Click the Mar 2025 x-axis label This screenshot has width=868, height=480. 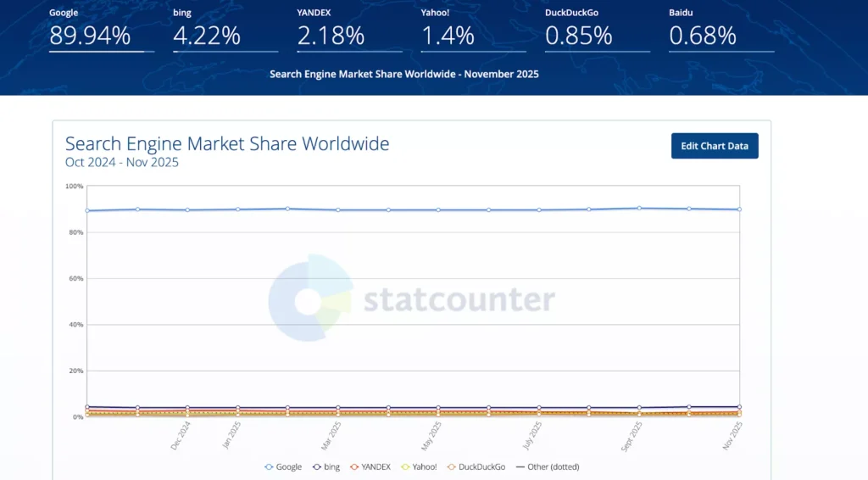(331, 435)
